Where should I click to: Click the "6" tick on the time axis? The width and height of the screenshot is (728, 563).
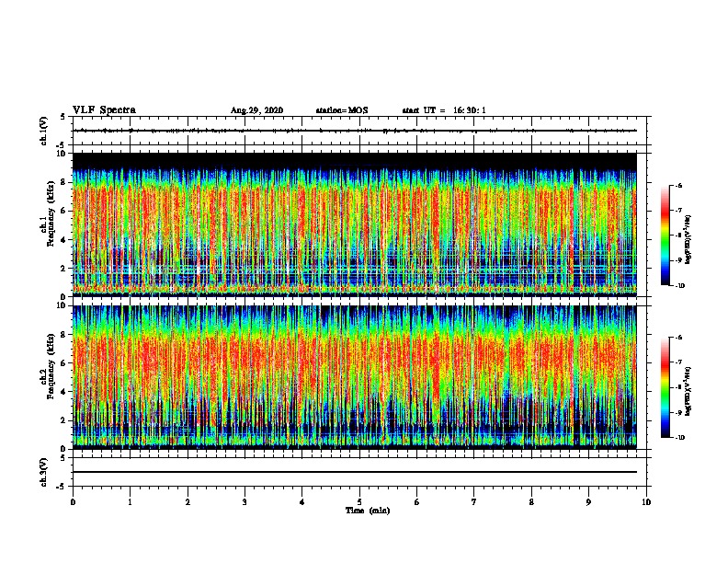pos(417,502)
